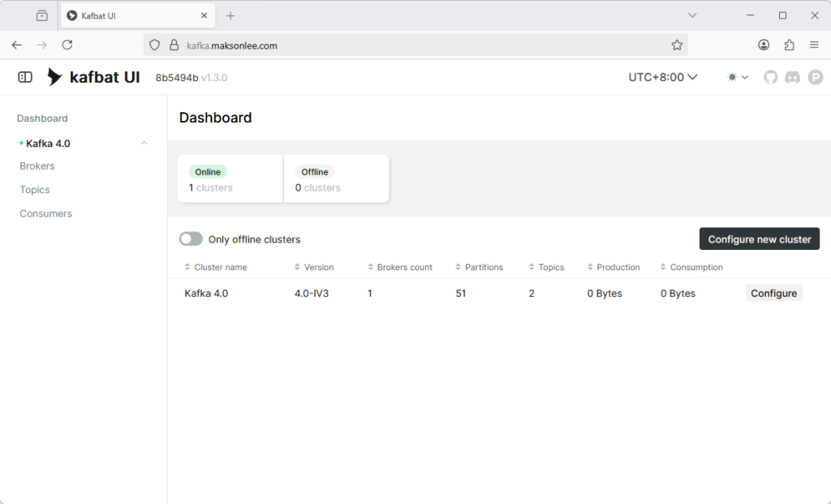Open the UTC+8:00 timezone dropdown
This screenshot has width=831, height=504.
(662, 77)
